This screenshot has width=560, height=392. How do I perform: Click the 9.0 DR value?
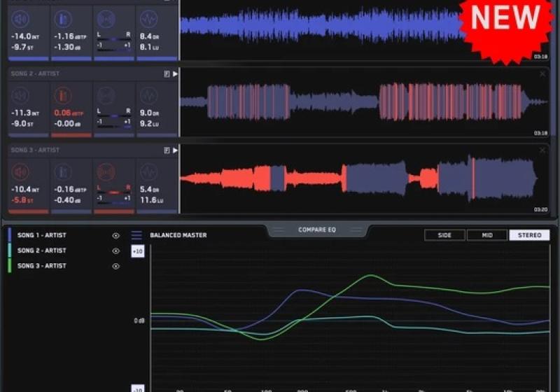[x=149, y=113]
